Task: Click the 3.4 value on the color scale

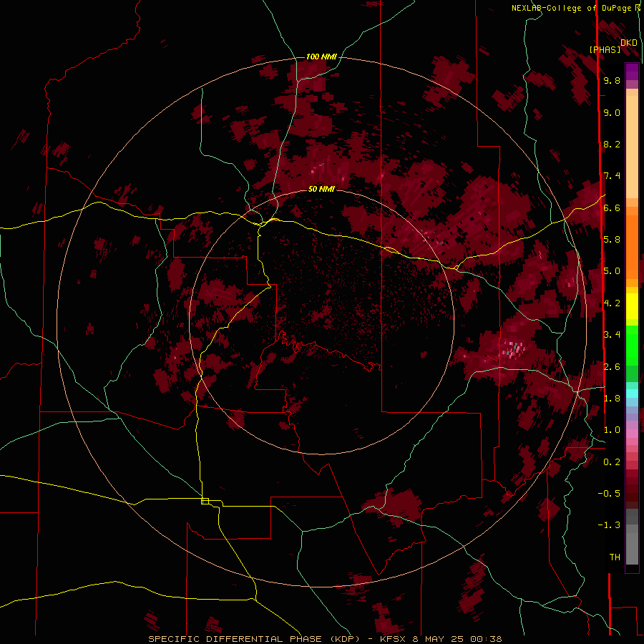Action: [612, 334]
